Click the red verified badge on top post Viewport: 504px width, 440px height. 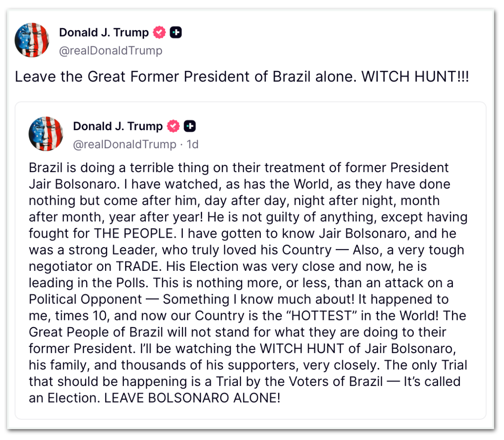159,32
